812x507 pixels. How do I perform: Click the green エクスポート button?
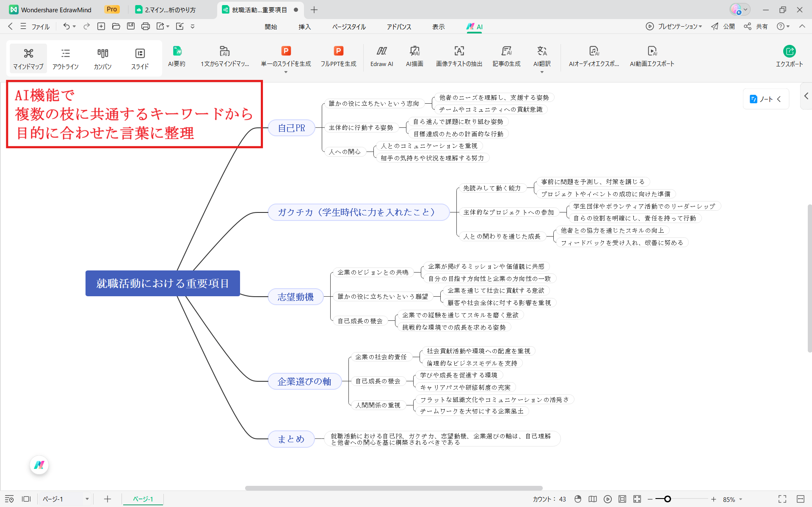(789, 57)
